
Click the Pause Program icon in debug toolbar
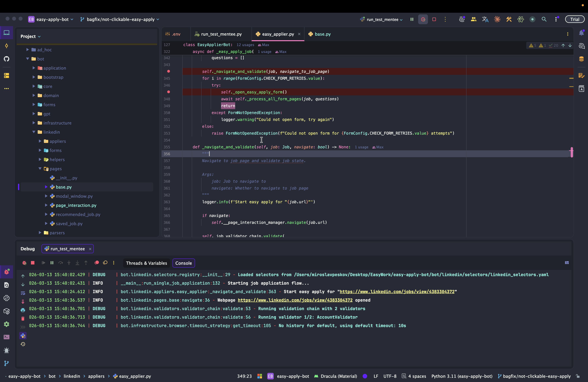[x=52, y=263]
